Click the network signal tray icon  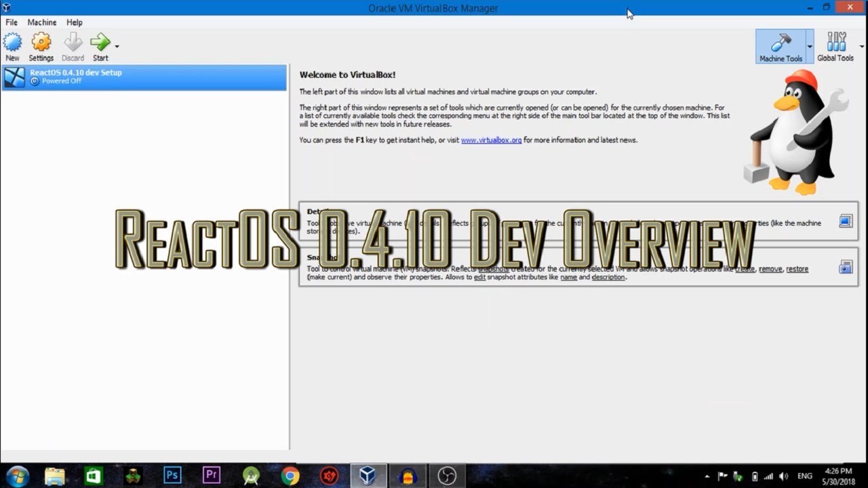coord(770,476)
